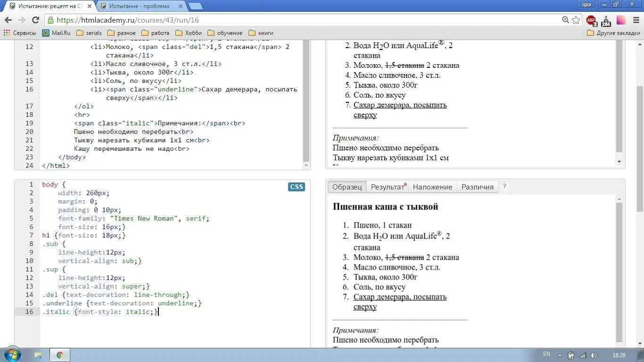
Task: Select the Наложение tab
Action: [x=432, y=187]
